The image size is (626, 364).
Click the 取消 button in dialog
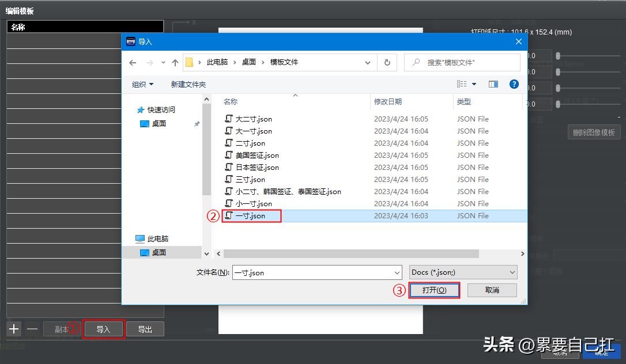pyautogui.click(x=492, y=290)
